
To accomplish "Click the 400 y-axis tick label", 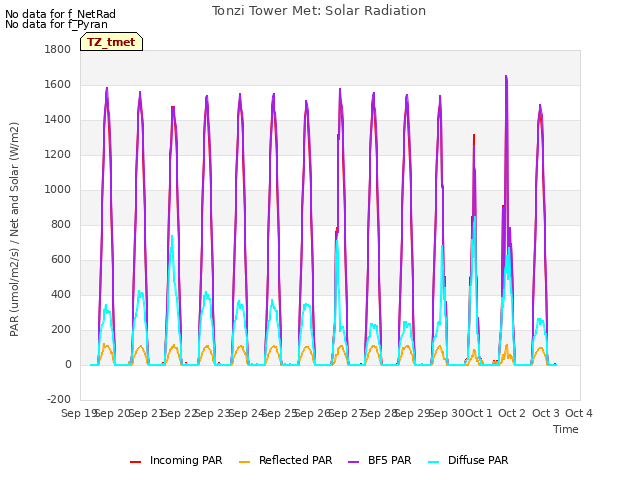I will [61, 295].
